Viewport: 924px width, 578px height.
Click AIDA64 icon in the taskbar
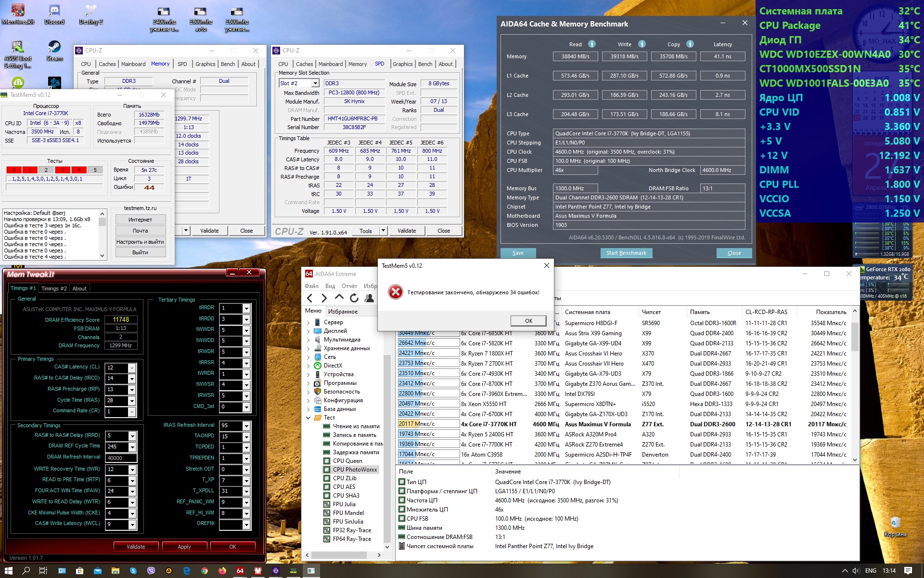[240, 571]
